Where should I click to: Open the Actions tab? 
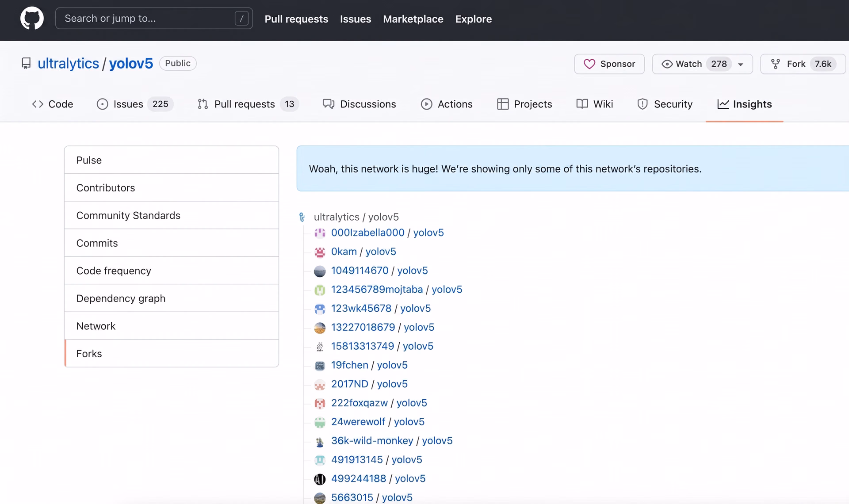click(447, 104)
